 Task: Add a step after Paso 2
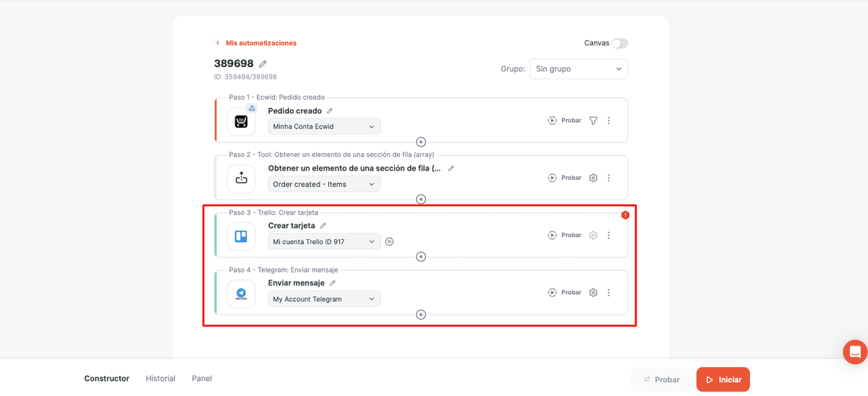[x=421, y=199]
